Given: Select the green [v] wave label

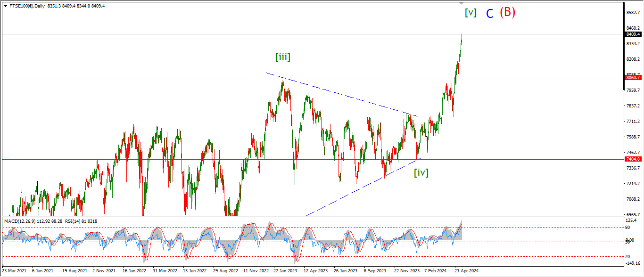Looking at the screenshot, I should click(470, 13).
